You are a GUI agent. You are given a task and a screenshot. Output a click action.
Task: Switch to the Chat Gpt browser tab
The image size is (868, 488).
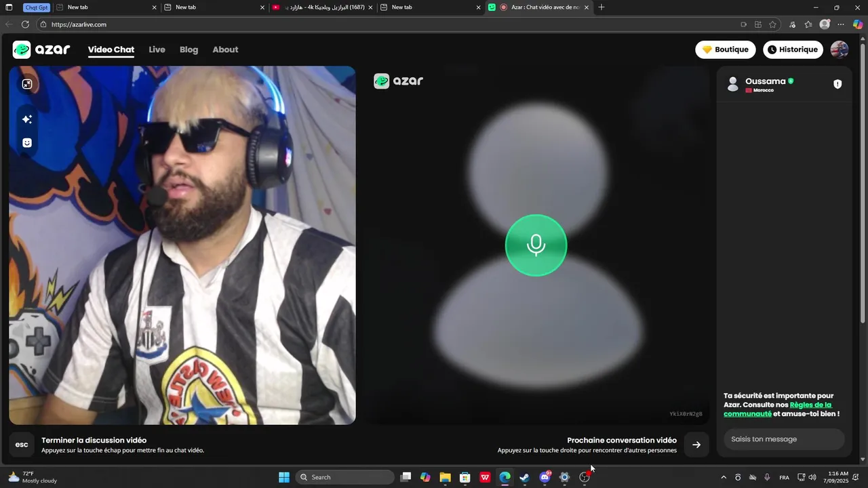[x=36, y=7]
